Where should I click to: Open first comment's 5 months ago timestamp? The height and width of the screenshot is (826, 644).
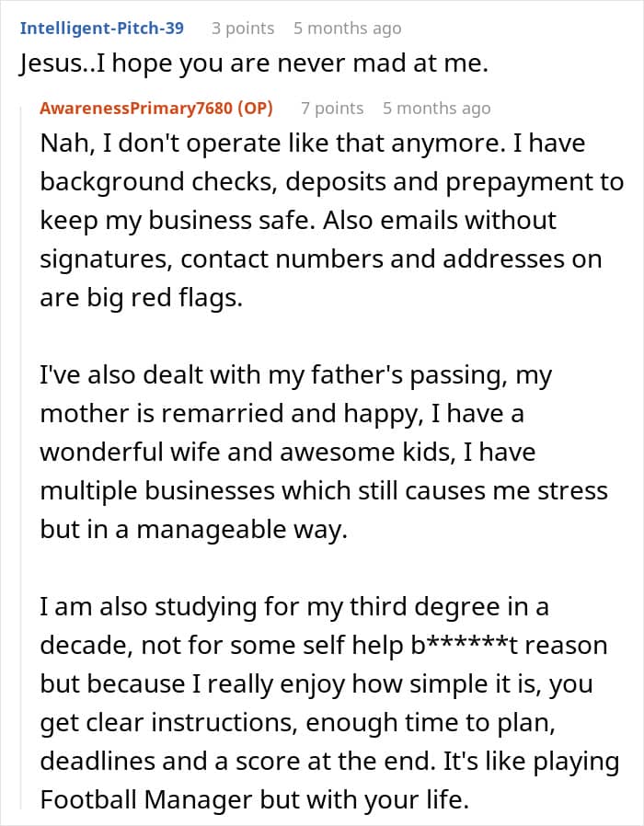tap(347, 29)
